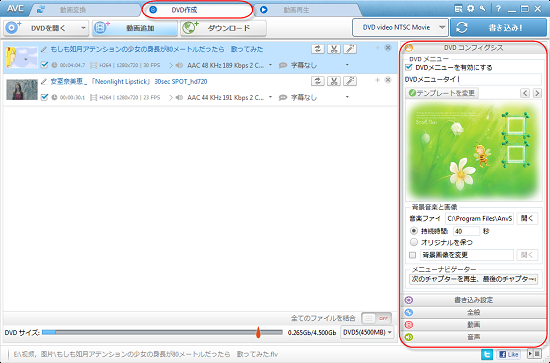The image size is (550, 363).
Task: Open the media list icon in title bar
Action: tap(458, 9)
